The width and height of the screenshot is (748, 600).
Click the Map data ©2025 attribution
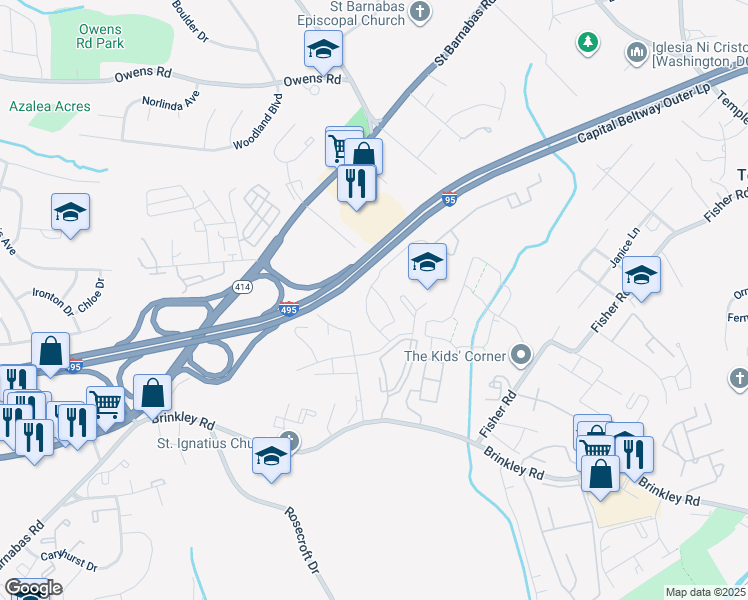coord(706,592)
